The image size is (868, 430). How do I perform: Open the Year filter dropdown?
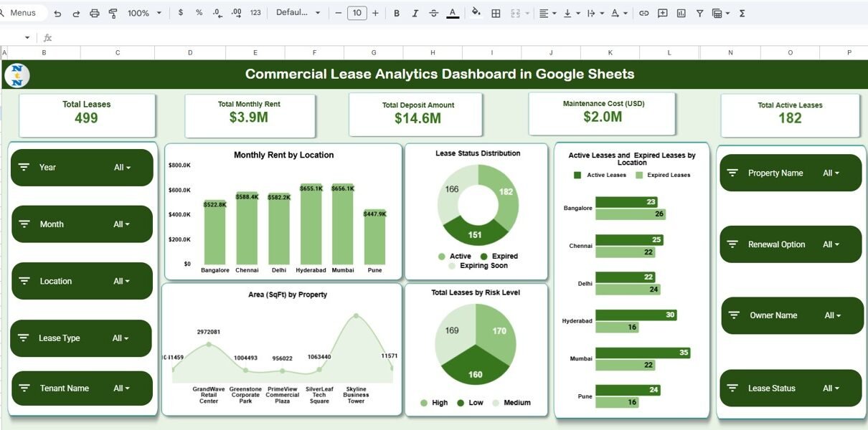pyautogui.click(x=122, y=168)
